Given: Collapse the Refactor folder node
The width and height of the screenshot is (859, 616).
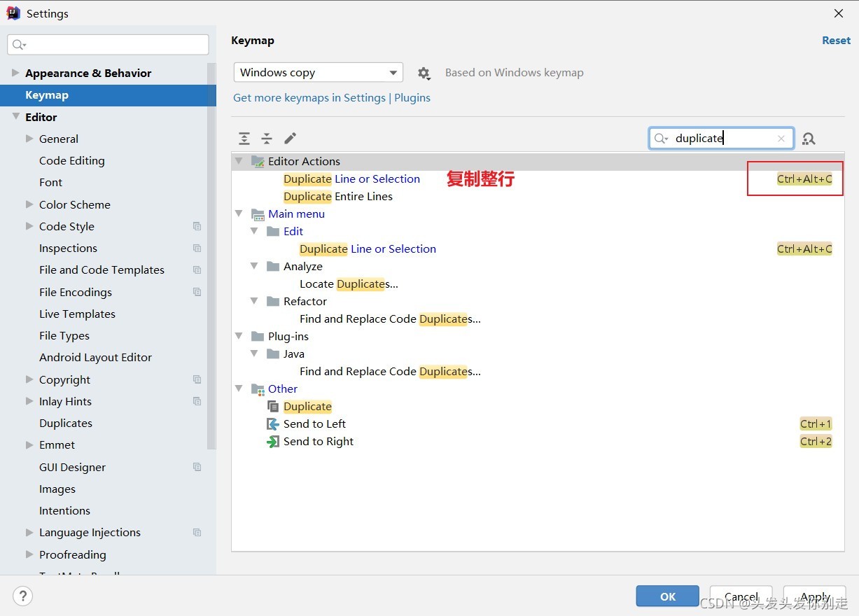Looking at the screenshot, I should (x=255, y=301).
